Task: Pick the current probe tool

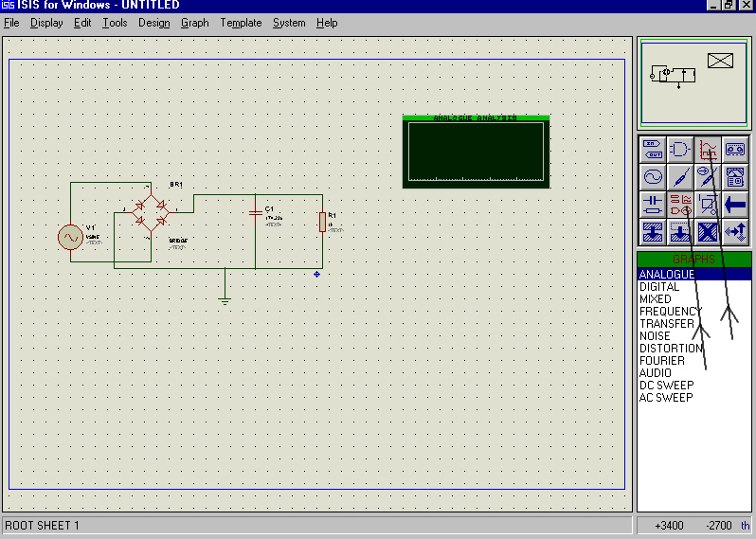Action: click(707, 176)
